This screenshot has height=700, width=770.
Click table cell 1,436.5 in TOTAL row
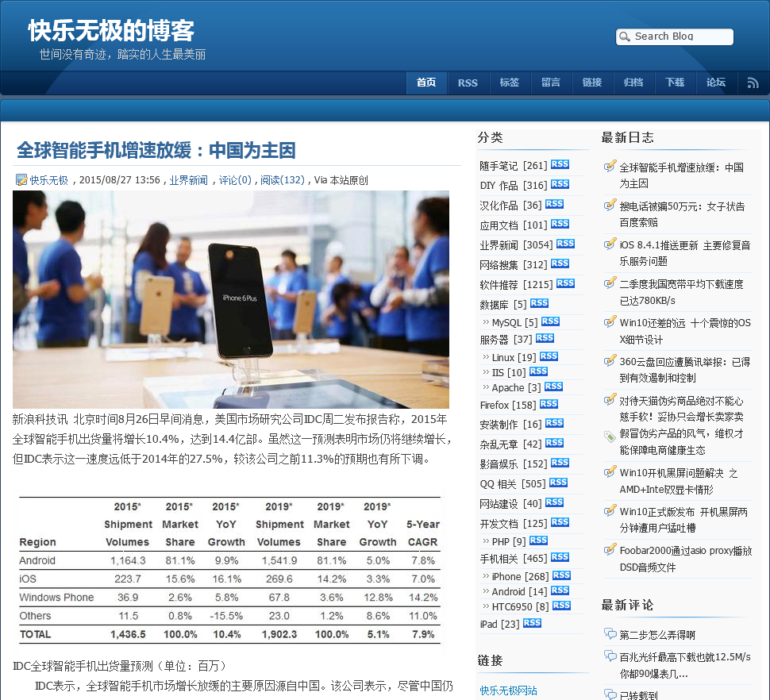tap(128, 634)
